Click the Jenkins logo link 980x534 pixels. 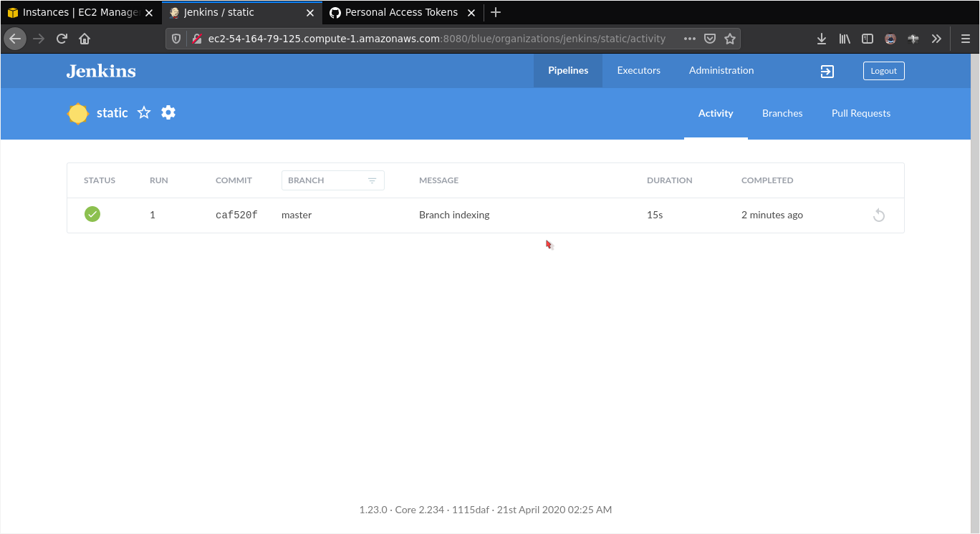[x=101, y=71]
